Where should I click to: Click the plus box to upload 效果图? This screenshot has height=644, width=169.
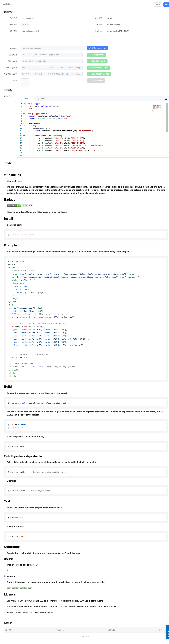[x=25, y=83]
